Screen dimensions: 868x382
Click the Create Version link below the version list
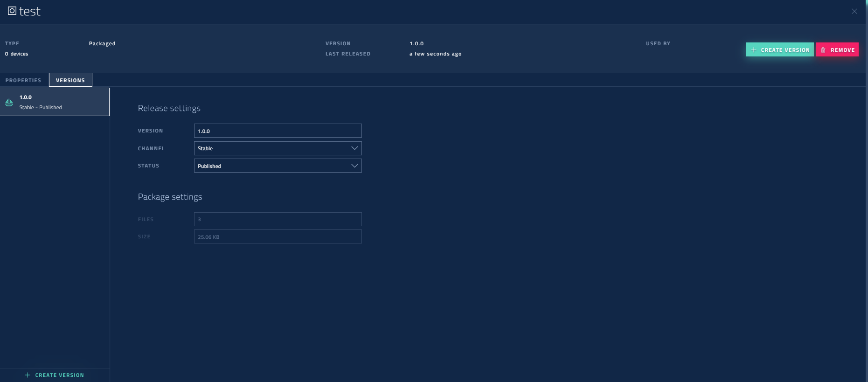tap(59, 375)
